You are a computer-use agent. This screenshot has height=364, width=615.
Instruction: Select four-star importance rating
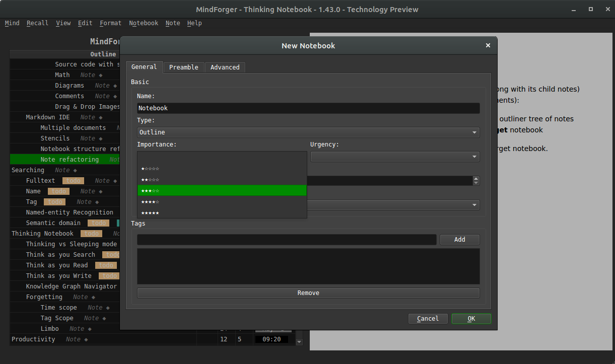pos(222,202)
